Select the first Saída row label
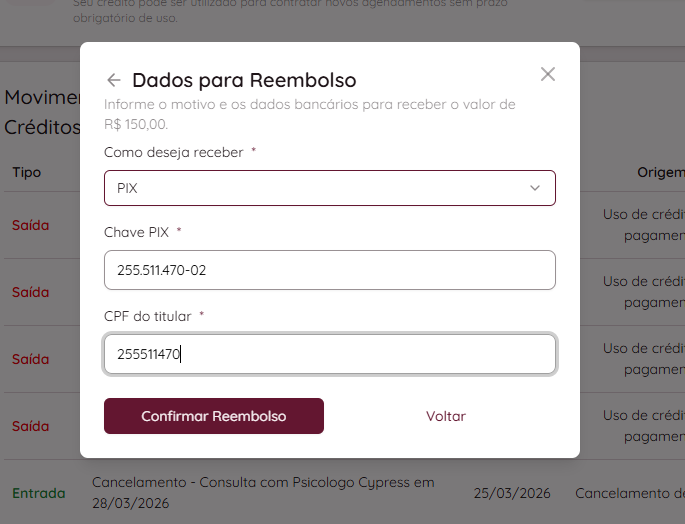Image resolution: width=685 pixels, height=524 pixels. (x=31, y=225)
